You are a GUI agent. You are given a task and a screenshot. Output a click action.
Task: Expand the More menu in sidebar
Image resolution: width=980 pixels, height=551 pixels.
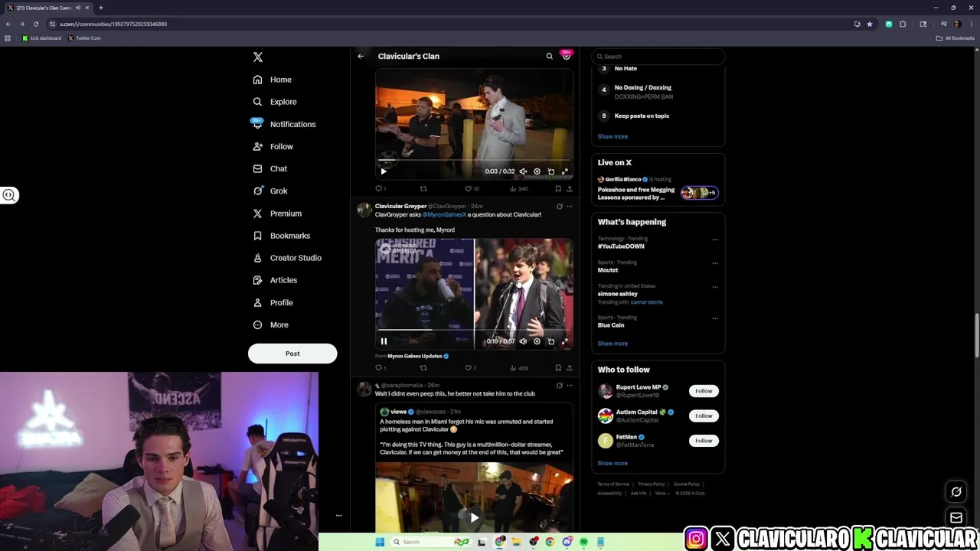[x=271, y=324]
